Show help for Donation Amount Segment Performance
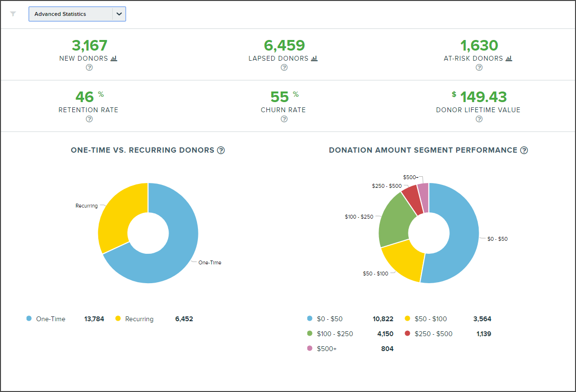Viewport: 576px width, 392px height. 524,150
